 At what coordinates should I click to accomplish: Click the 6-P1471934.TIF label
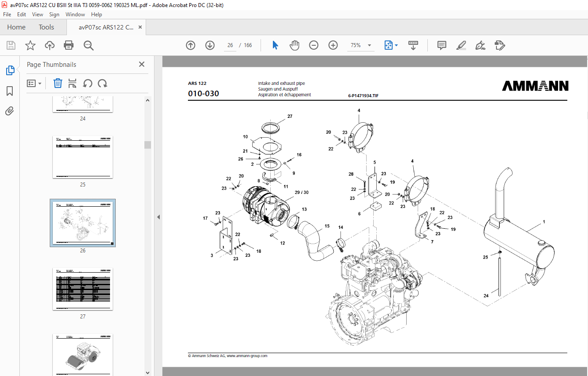pos(363,95)
